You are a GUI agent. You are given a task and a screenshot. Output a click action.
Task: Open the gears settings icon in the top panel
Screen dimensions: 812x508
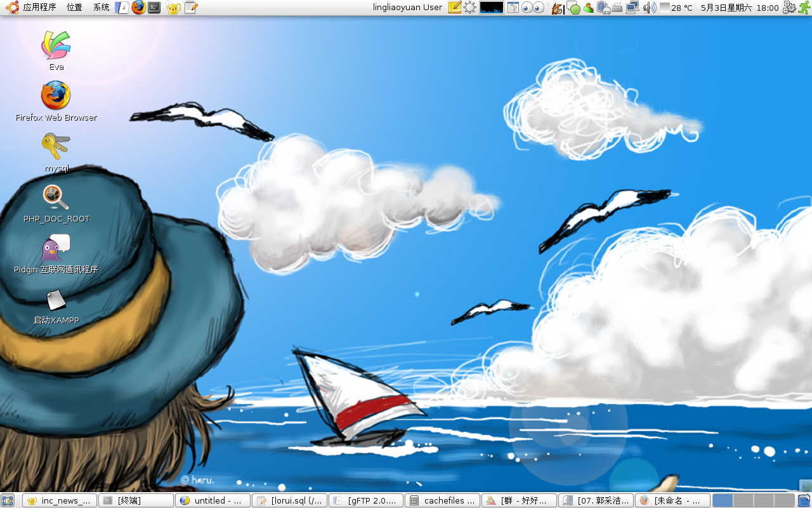pyautogui.click(x=789, y=8)
